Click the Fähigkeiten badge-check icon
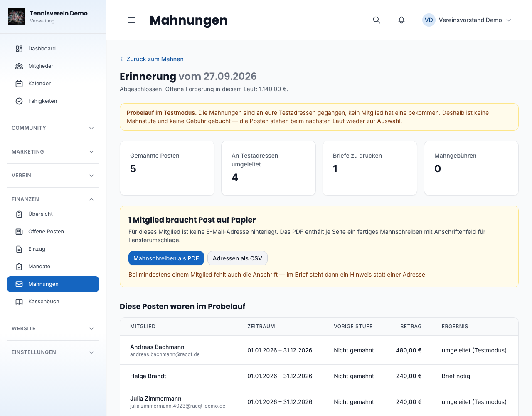 [x=19, y=101]
